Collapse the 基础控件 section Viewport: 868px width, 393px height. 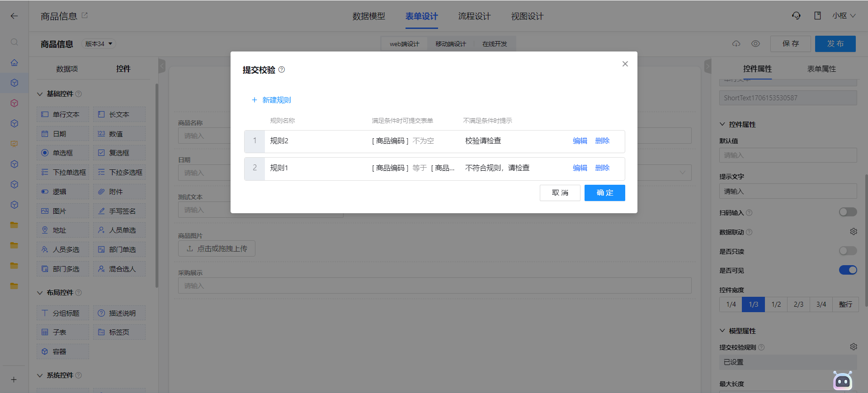40,94
